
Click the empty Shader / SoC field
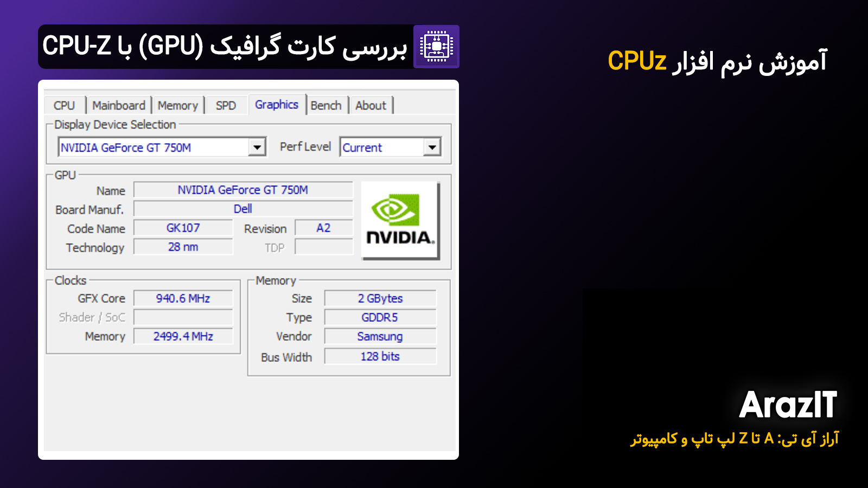pyautogui.click(x=183, y=317)
